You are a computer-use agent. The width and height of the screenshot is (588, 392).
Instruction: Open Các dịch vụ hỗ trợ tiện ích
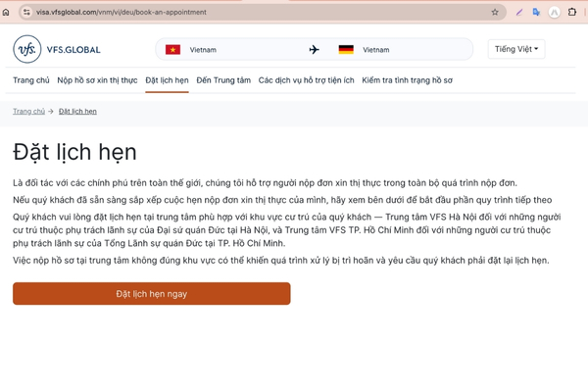306,80
